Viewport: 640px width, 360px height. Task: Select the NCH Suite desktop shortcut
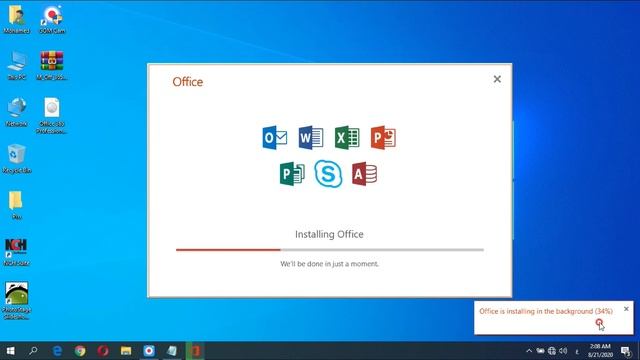pos(16,252)
